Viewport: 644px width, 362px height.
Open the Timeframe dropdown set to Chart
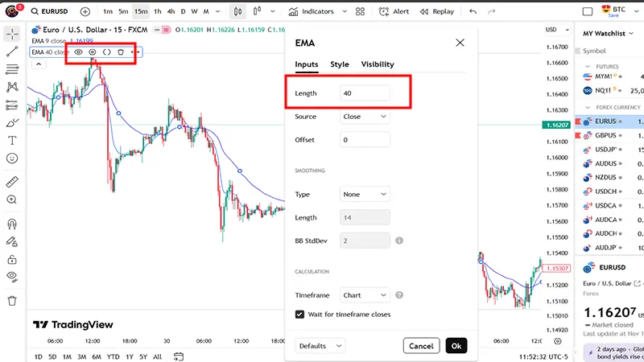(x=365, y=295)
